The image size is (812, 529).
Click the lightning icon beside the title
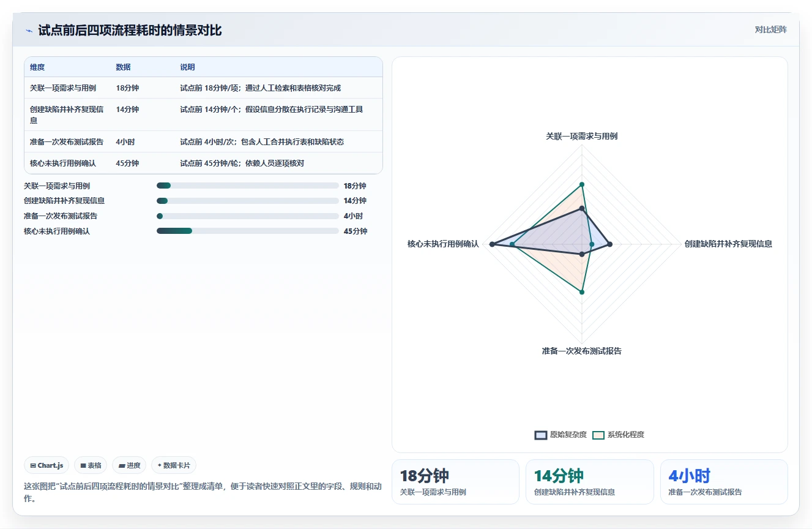(29, 31)
